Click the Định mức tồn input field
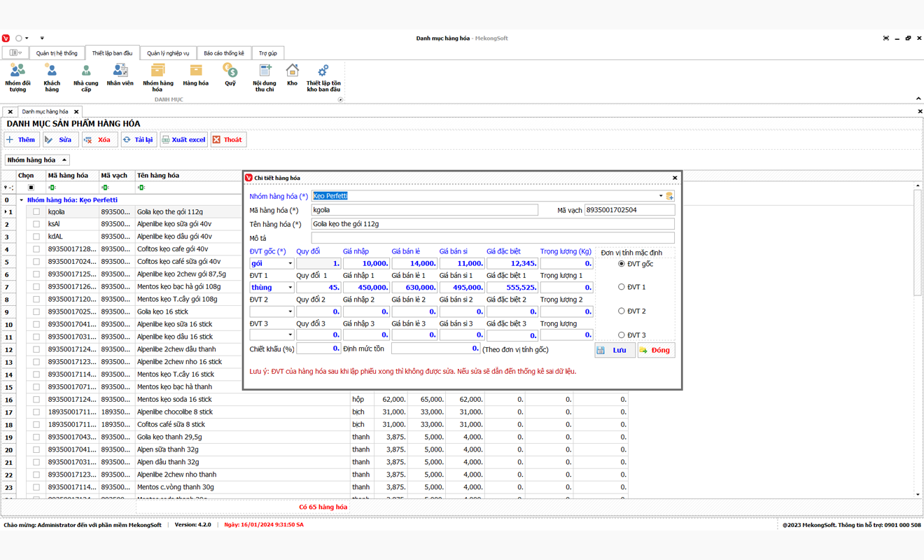The image size is (924, 560). tap(436, 349)
